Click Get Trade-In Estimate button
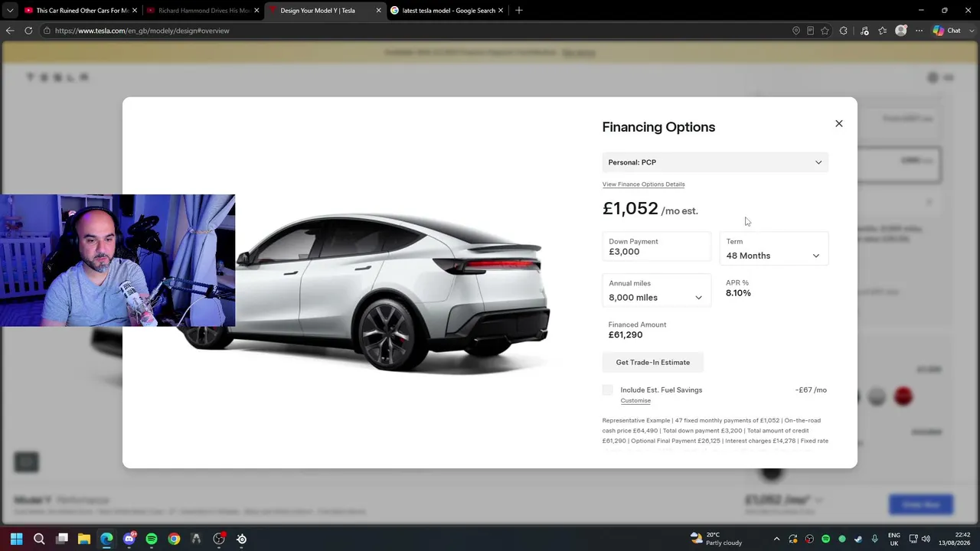This screenshot has height=551, width=980. click(653, 362)
